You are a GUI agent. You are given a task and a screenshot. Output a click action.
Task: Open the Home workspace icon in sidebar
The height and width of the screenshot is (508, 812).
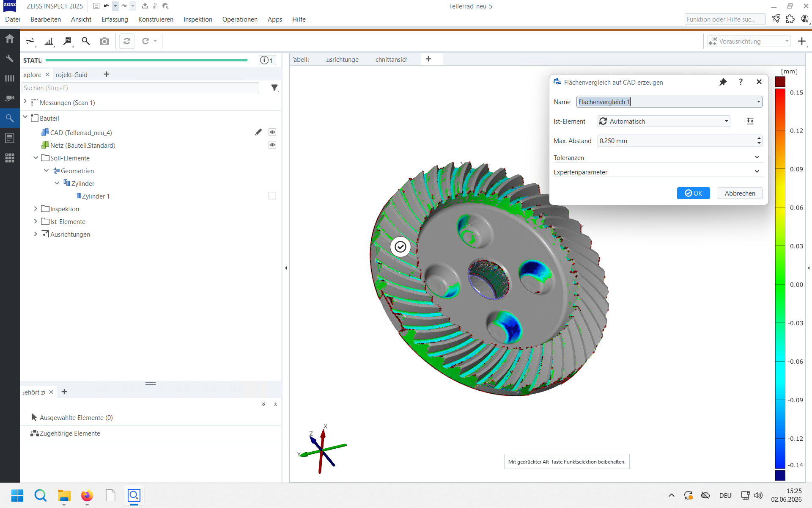click(x=10, y=39)
